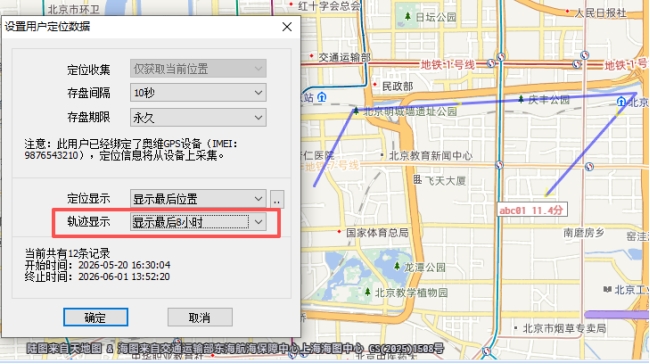
Task: Click the abc01 11.4分 map label
Action: coord(532,210)
